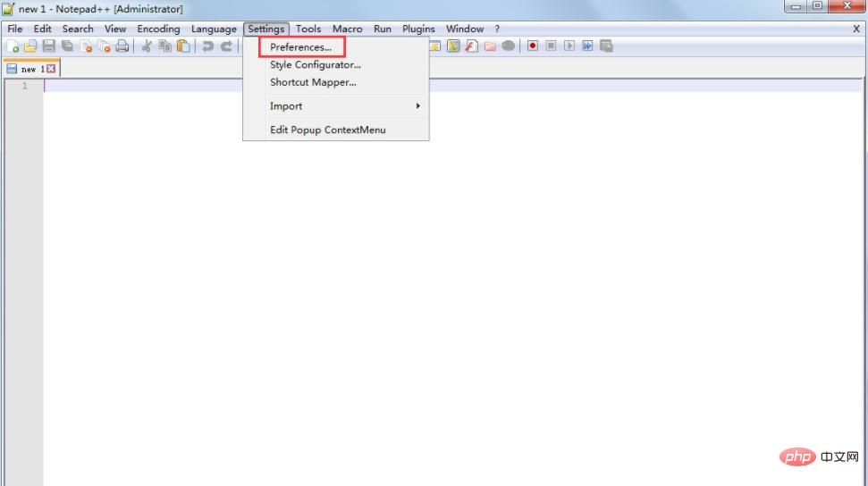
Task: Open the Plugins menu
Action: pyautogui.click(x=418, y=29)
